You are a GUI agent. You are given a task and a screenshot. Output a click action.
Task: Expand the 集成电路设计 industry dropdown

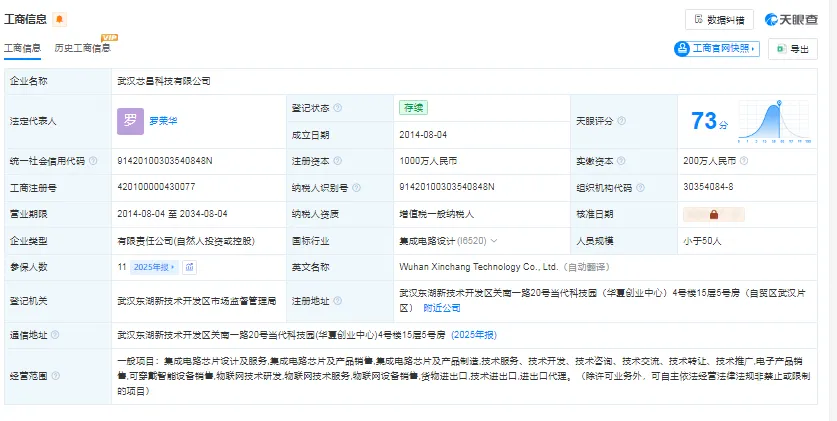pyautogui.click(x=494, y=241)
